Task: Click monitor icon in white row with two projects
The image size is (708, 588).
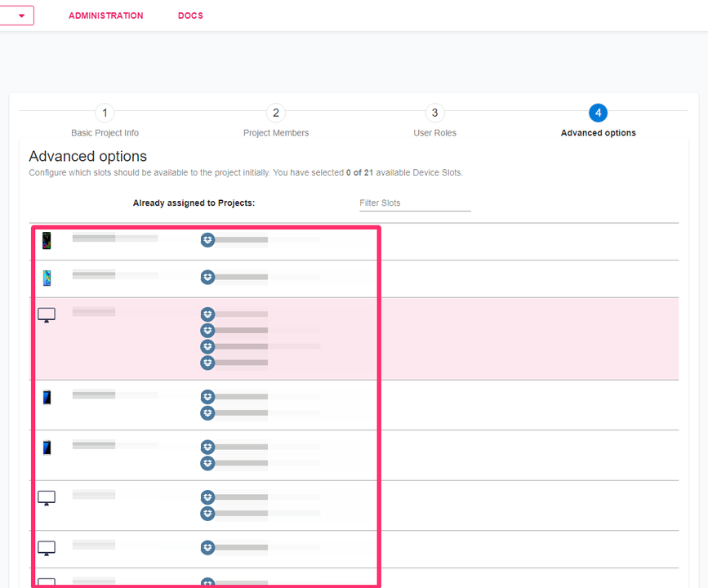Action: coord(47,497)
